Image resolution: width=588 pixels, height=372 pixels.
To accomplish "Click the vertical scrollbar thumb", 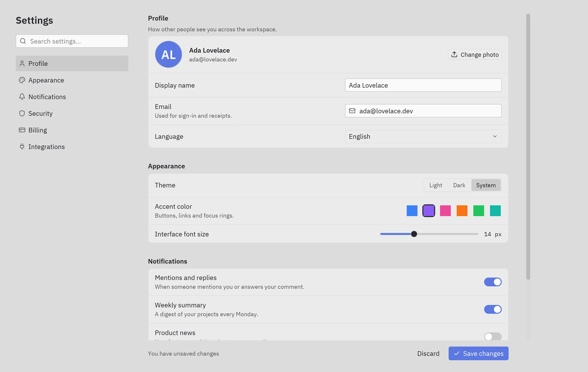I will click(x=528, y=147).
